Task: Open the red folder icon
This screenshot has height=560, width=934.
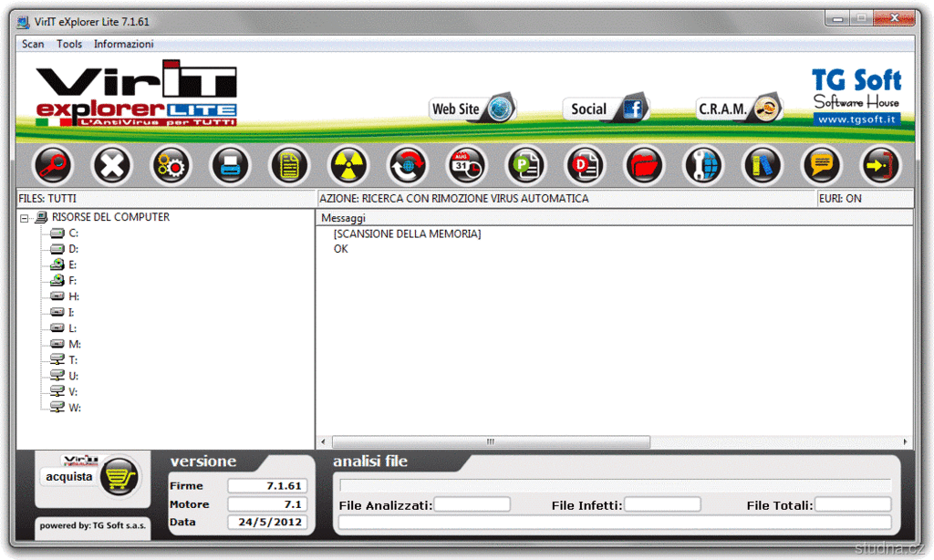Action: [x=644, y=166]
